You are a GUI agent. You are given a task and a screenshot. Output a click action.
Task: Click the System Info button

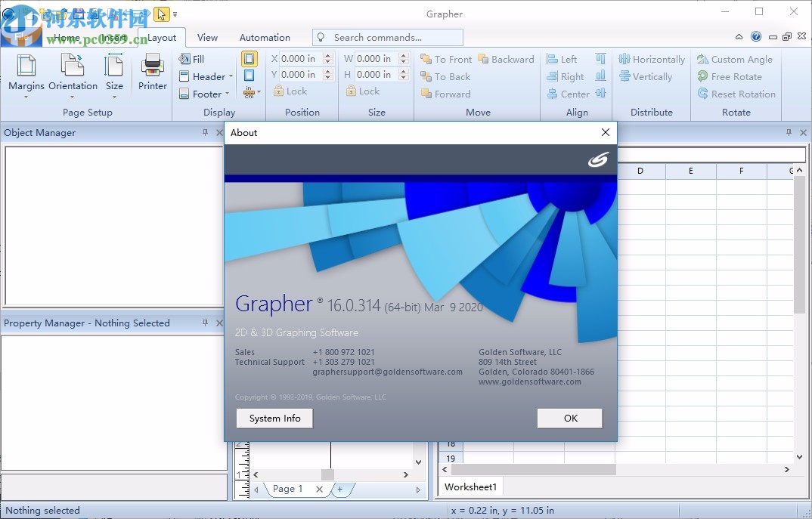point(274,418)
